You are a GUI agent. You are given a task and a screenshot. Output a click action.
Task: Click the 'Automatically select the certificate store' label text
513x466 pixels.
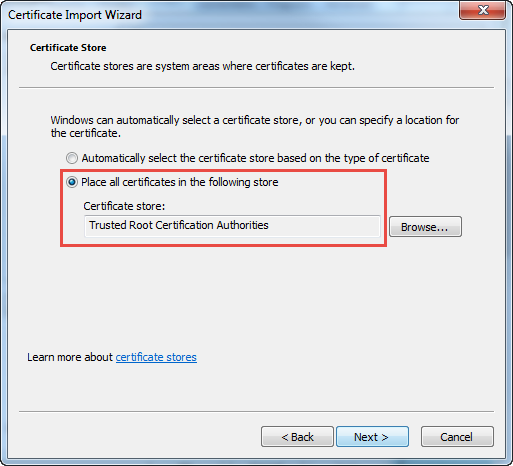(255, 158)
